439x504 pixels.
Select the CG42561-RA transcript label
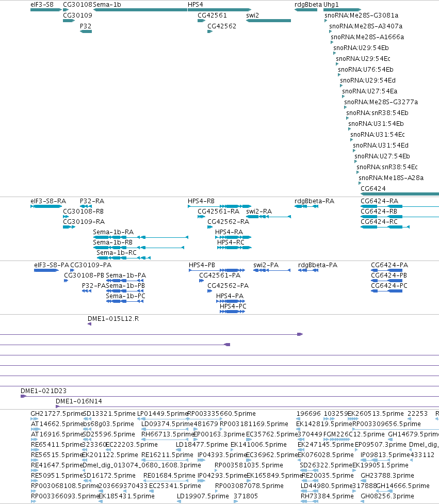(219, 212)
